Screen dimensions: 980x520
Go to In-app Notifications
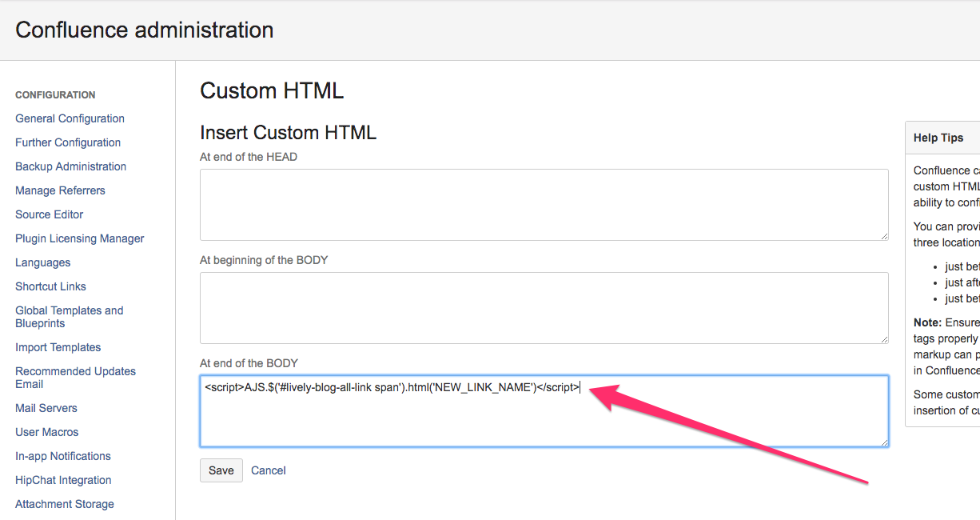coord(62,456)
